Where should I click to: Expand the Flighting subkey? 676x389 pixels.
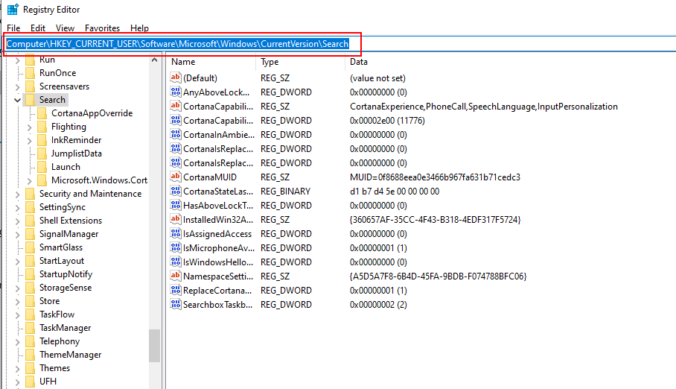pos(29,127)
